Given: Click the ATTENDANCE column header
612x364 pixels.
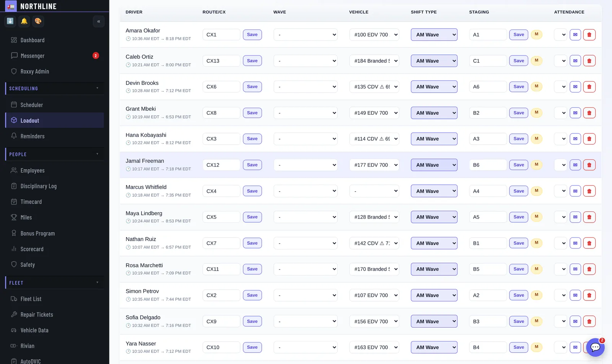Looking at the screenshot, I should click(569, 12).
